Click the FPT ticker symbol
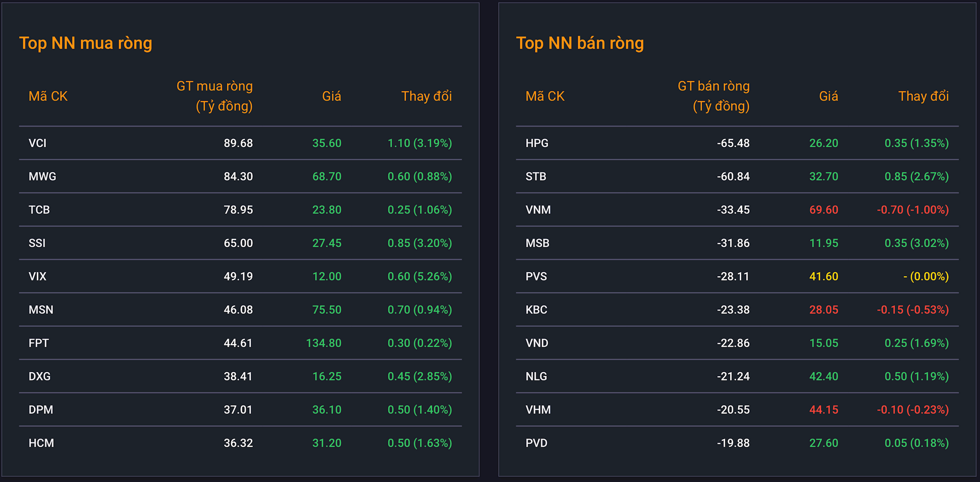The width and height of the screenshot is (980, 482). pos(39,343)
